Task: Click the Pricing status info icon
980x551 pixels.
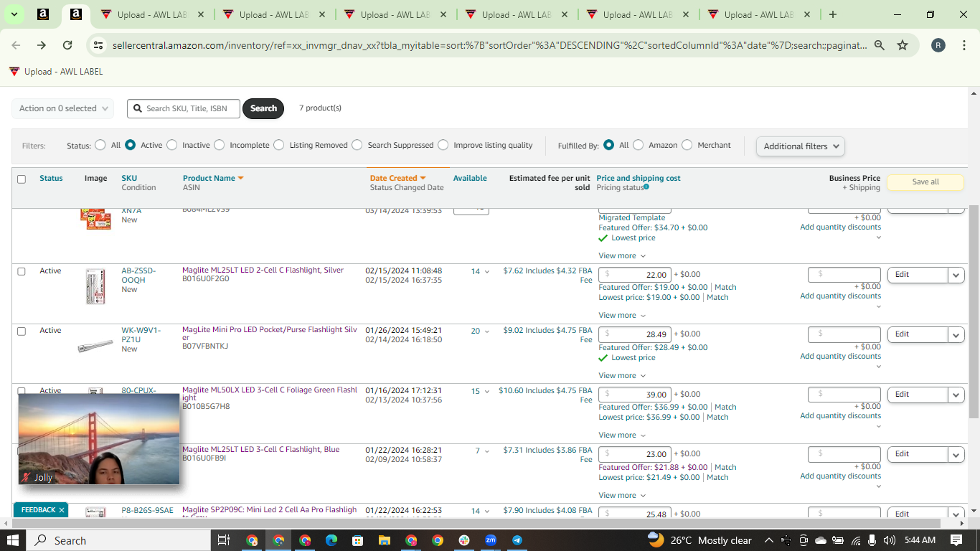Action: pyautogui.click(x=646, y=187)
